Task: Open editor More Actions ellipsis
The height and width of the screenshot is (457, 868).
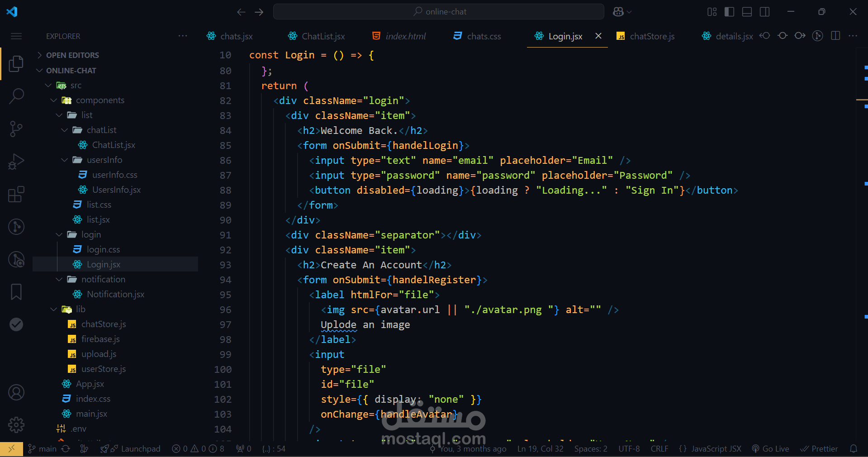Action: [x=853, y=36]
